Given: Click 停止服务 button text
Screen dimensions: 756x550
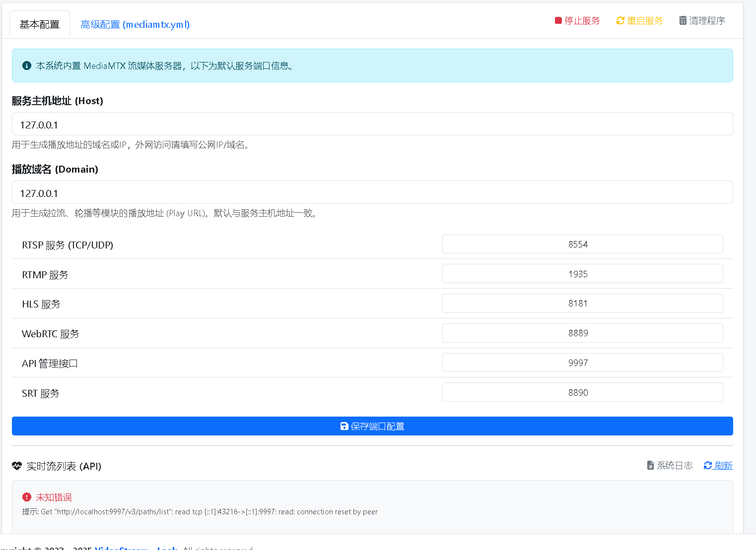Looking at the screenshot, I should [x=582, y=20].
